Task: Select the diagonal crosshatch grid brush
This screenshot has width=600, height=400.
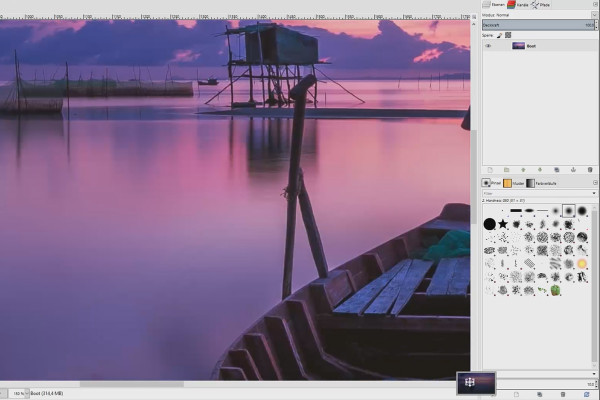Action: coord(529,263)
